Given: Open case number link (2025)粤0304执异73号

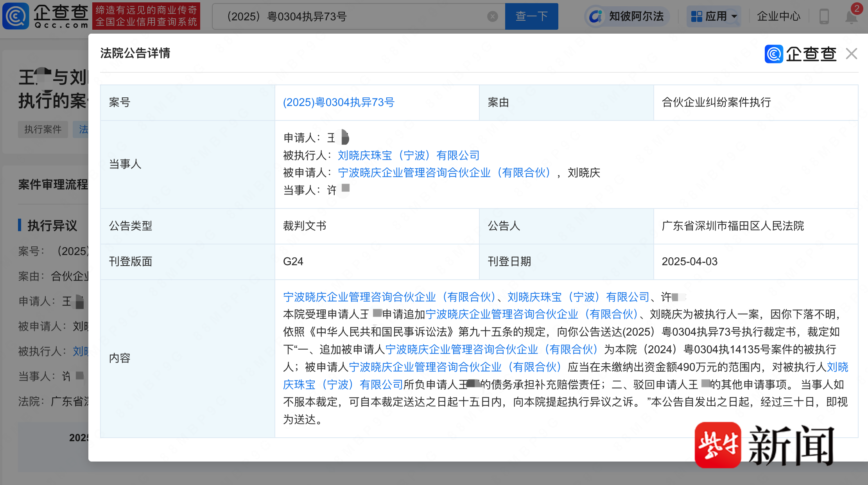Looking at the screenshot, I should click(339, 102).
